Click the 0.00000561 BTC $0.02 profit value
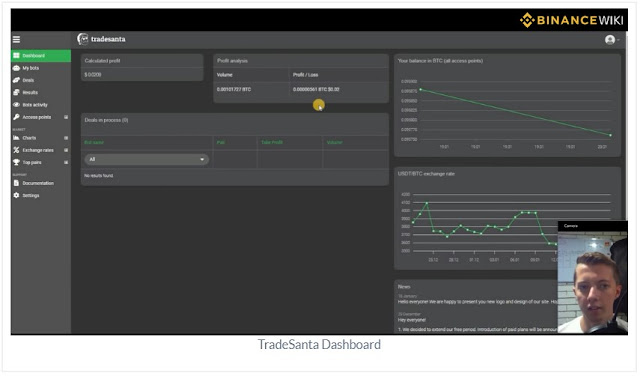The image size is (640, 376). pyautogui.click(x=316, y=89)
